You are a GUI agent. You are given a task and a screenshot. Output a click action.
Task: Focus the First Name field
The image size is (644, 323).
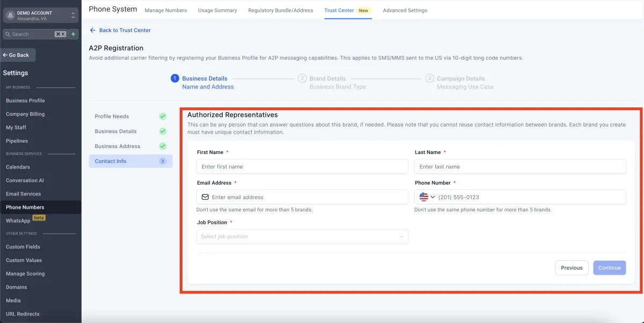[302, 166]
